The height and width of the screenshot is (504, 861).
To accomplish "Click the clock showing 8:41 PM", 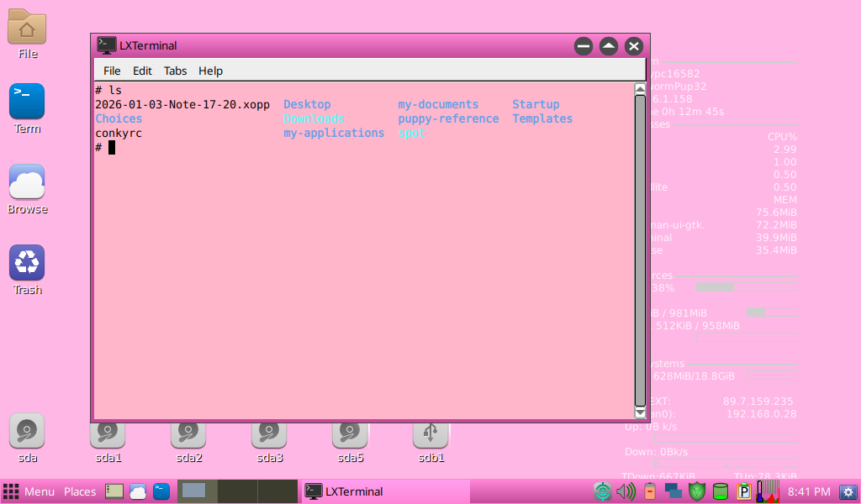I will pos(809,491).
